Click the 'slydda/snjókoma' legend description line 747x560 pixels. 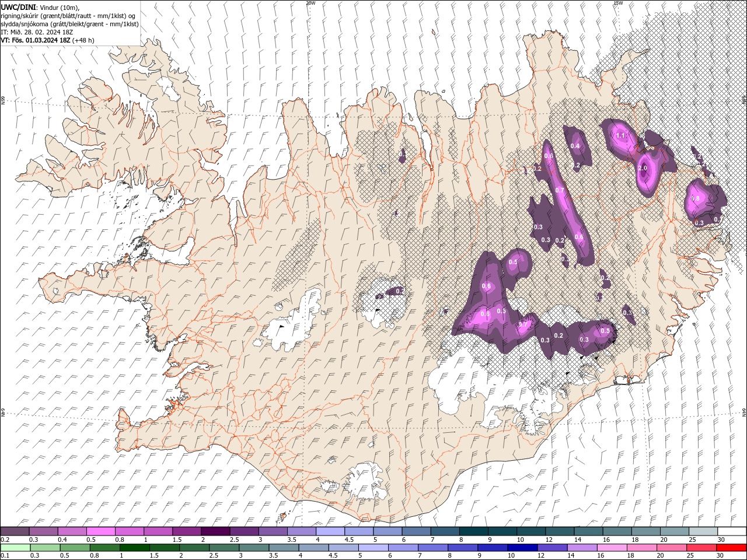click(69, 24)
